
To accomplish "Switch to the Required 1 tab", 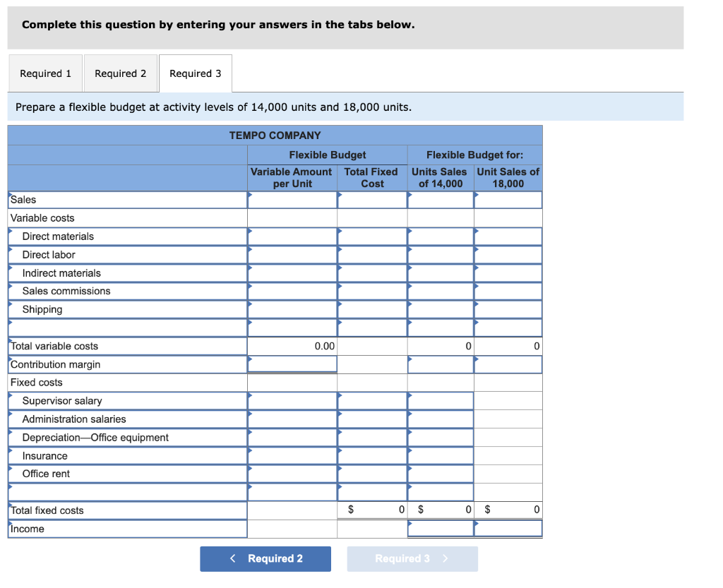I will point(45,73).
